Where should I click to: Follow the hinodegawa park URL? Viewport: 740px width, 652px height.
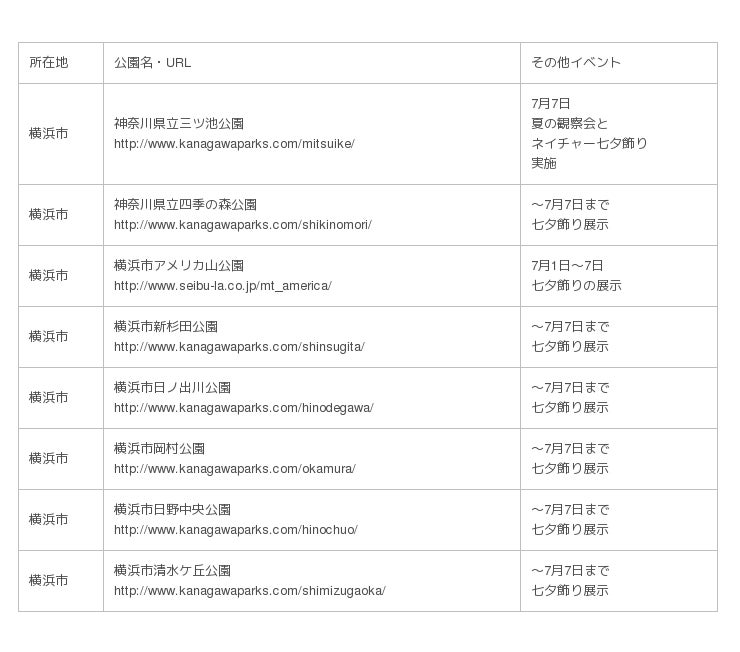(x=243, y=408)
